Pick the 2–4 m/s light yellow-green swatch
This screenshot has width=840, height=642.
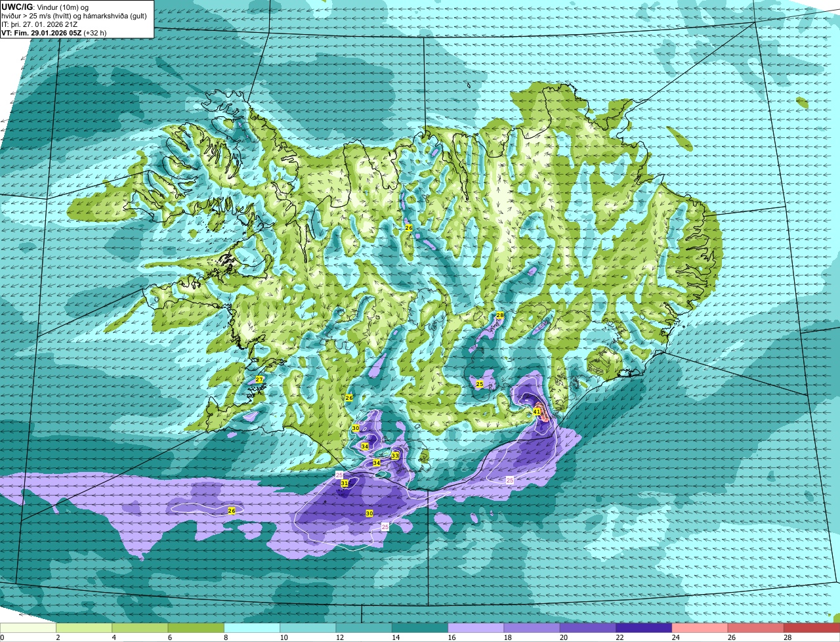click(84, 628)
